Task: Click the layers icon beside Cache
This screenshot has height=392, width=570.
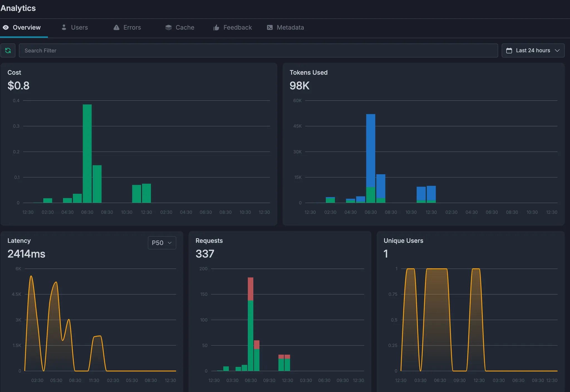Action: tap(168, 28)
